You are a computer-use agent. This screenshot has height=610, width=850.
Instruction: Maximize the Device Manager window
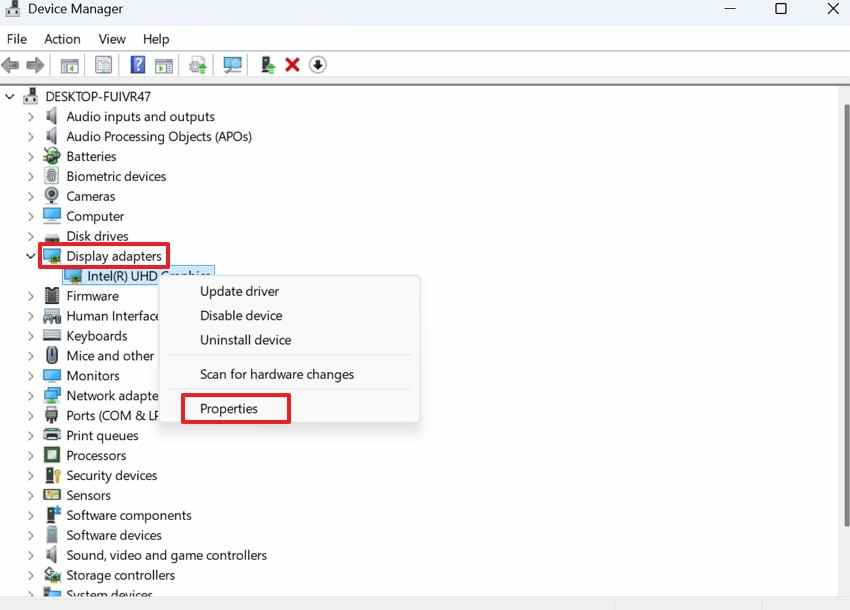781,9
